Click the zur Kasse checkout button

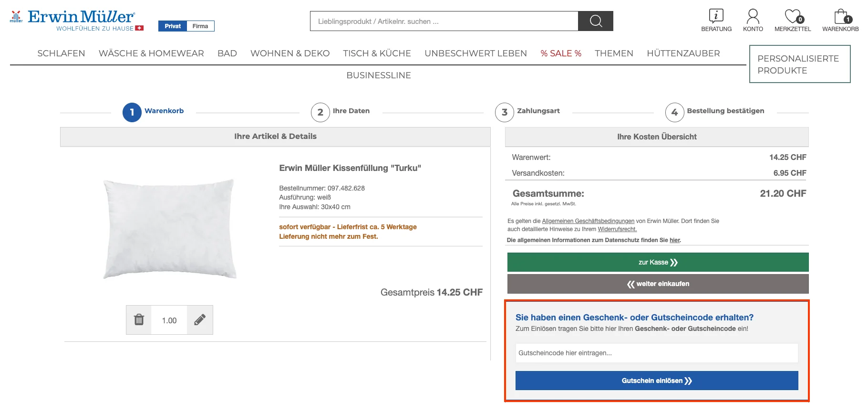[658, 262]
